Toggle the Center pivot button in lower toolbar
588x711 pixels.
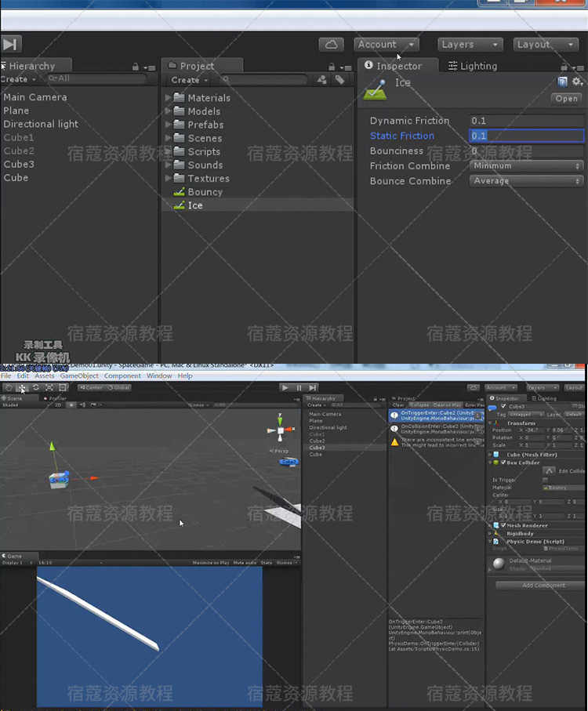click(91, 388)
